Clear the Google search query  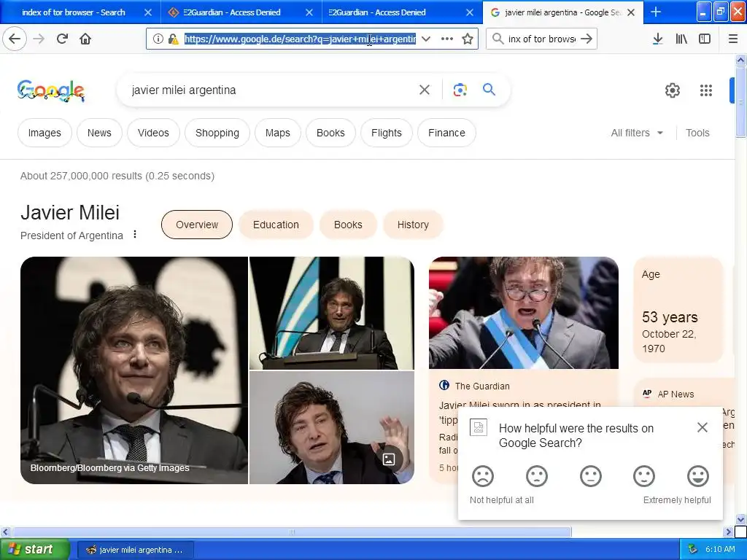tap(424, 90)
